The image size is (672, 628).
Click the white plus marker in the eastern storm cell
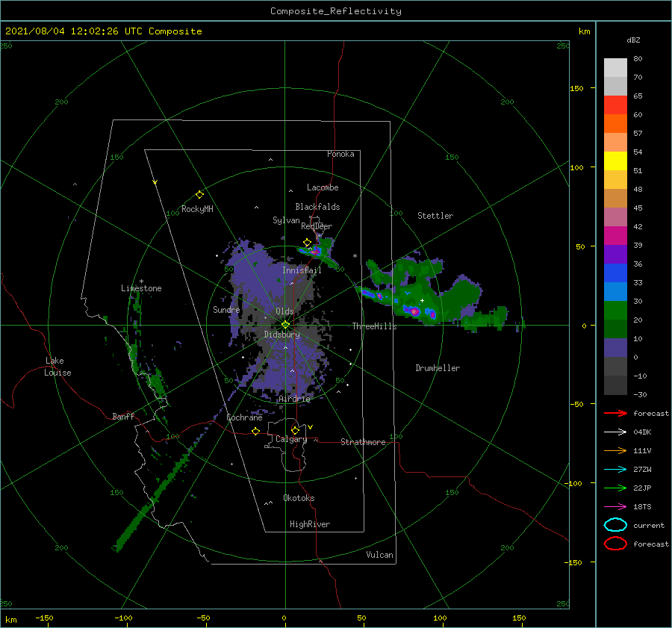coord(422,300)
